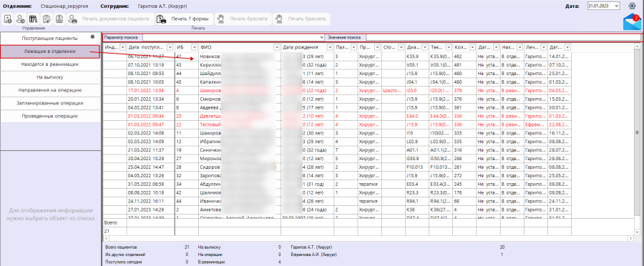Image resolution: width=644 pixels, height=266 pixels.
Task: Select row with admission 20.01.2022 13:34
Action: 337,99
